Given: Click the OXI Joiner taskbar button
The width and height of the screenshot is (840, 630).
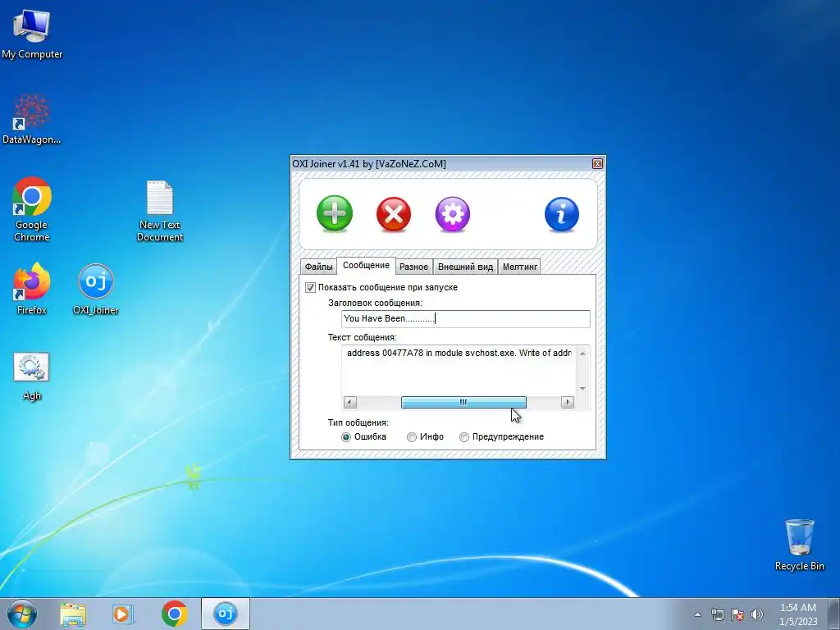Looking at the screenshot, I should click(226, 614).
